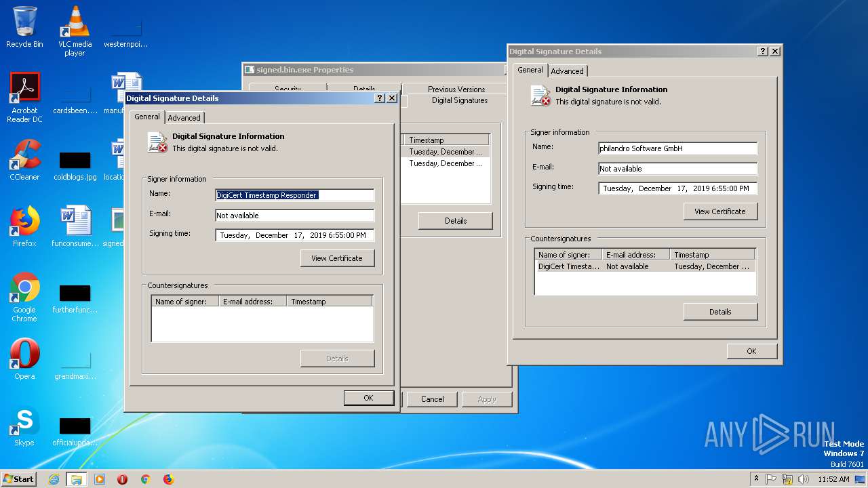Sort by Name of signer in right dialog

point(568,255)
